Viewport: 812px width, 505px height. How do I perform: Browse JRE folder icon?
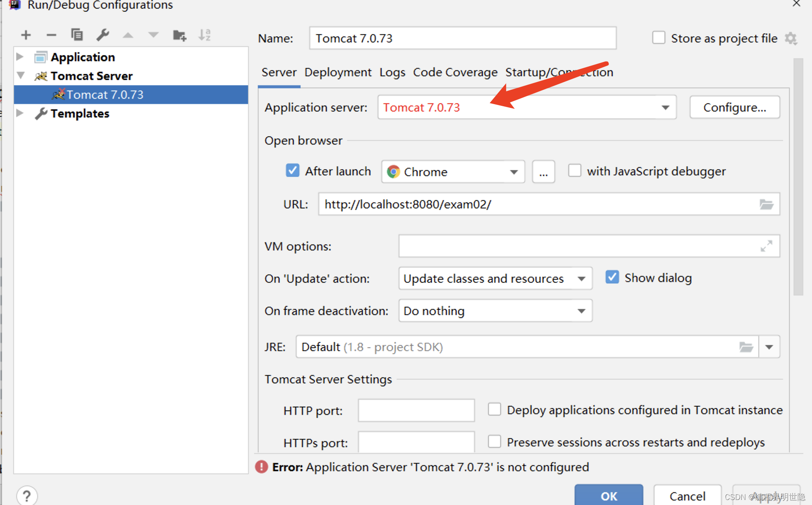746,347
